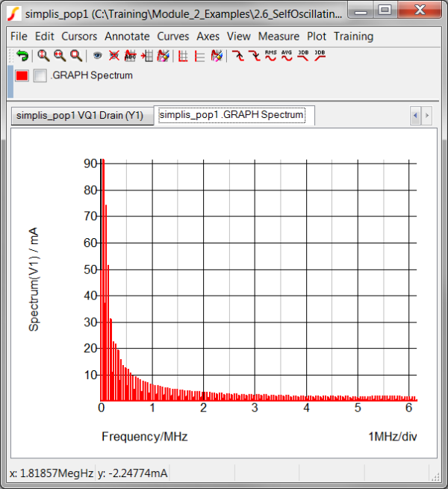Click the RMS measurement icon
The height and width of the screenshot is (489, 448).
[x=270, y=55]
